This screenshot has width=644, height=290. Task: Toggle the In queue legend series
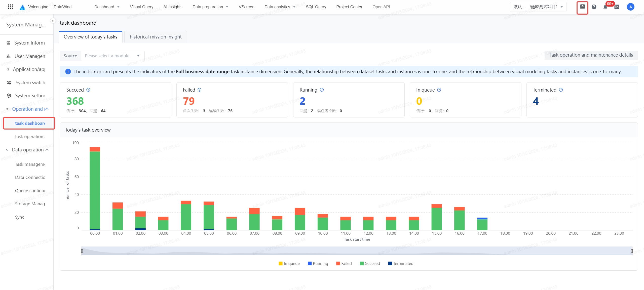[289, 263]
